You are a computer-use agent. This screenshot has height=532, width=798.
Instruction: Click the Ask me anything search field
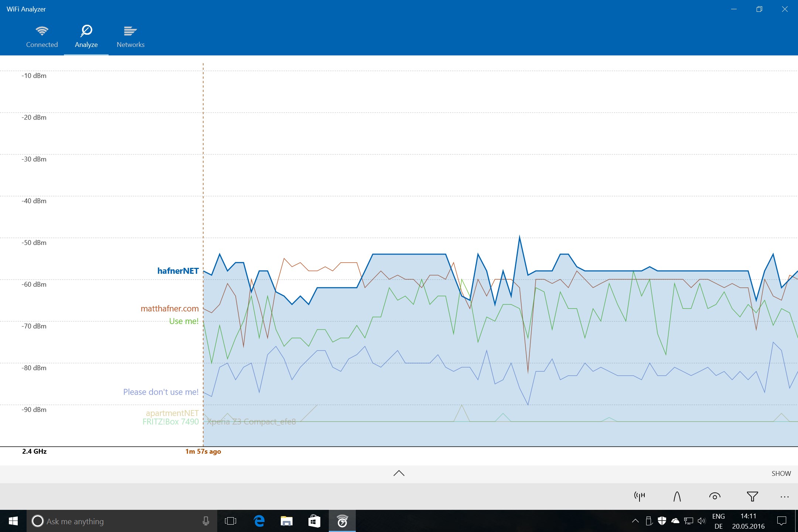coord(111,521)
